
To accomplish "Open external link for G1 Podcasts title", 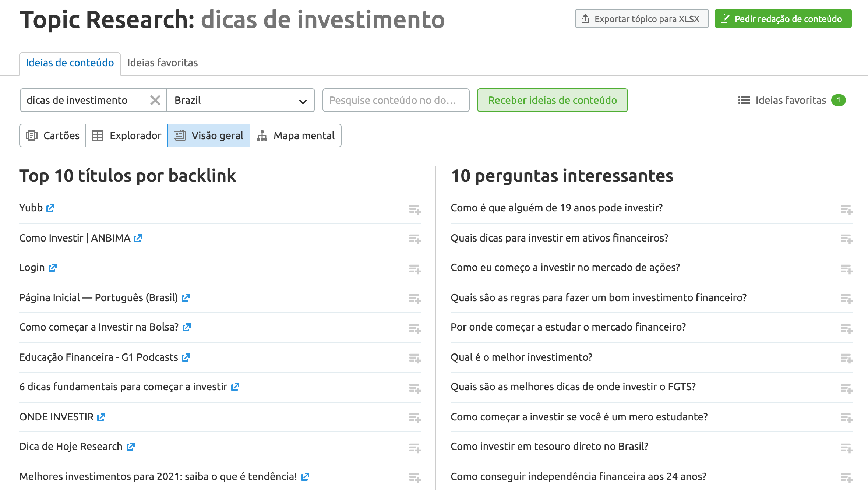I will tap(186, 357).
